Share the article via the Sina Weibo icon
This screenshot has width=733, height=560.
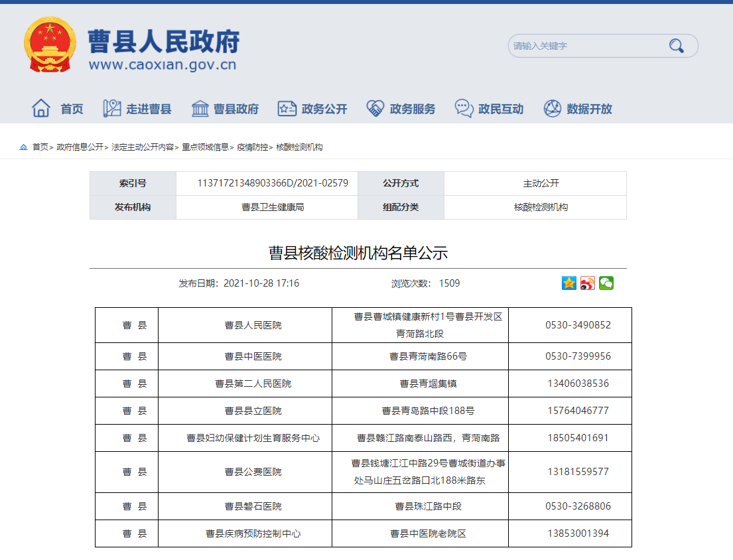click(x=586, y=283)
